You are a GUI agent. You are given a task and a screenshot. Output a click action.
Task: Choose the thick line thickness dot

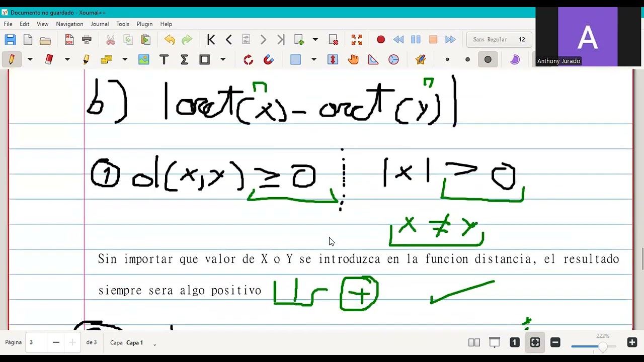[488, 59]
